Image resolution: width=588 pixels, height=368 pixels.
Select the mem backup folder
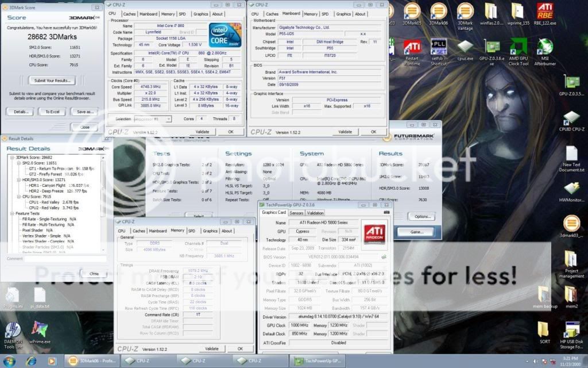tap(545, 297)
